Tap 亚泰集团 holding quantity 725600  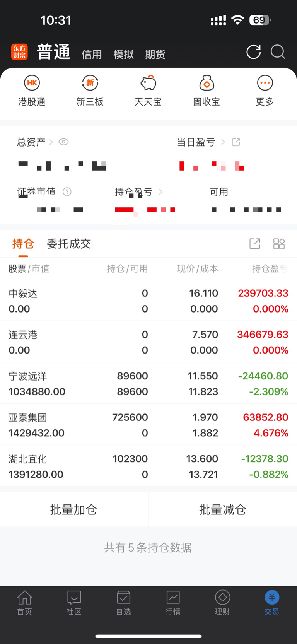click(x=130, y=417)
